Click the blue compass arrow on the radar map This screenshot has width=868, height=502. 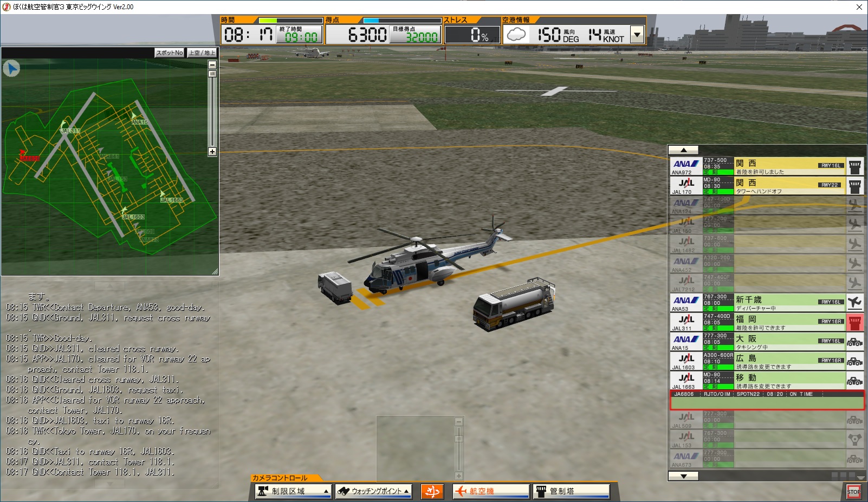[11, 69]
